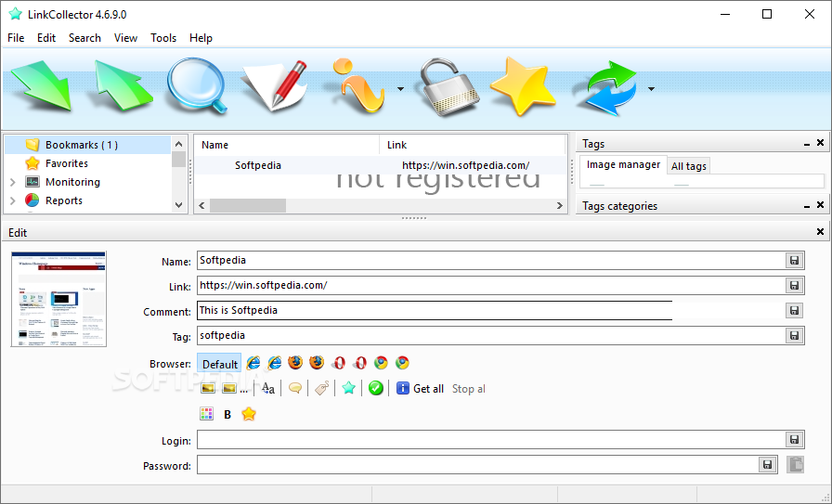Close the Tags categories panel

tap(820, 205)
